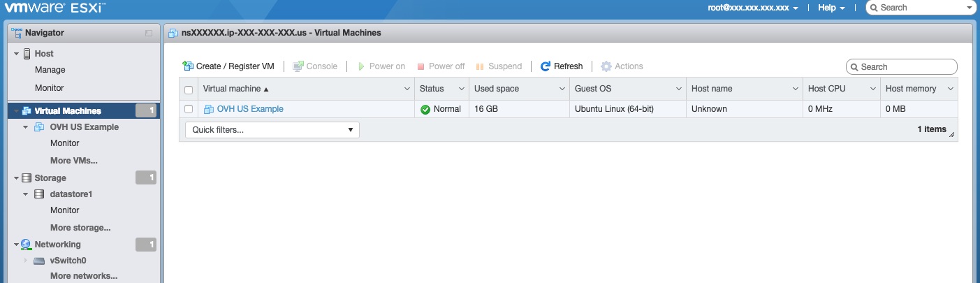The image size is (980, 283).
Task: Focus the top global Search field
Action: [x=921, y=8]
